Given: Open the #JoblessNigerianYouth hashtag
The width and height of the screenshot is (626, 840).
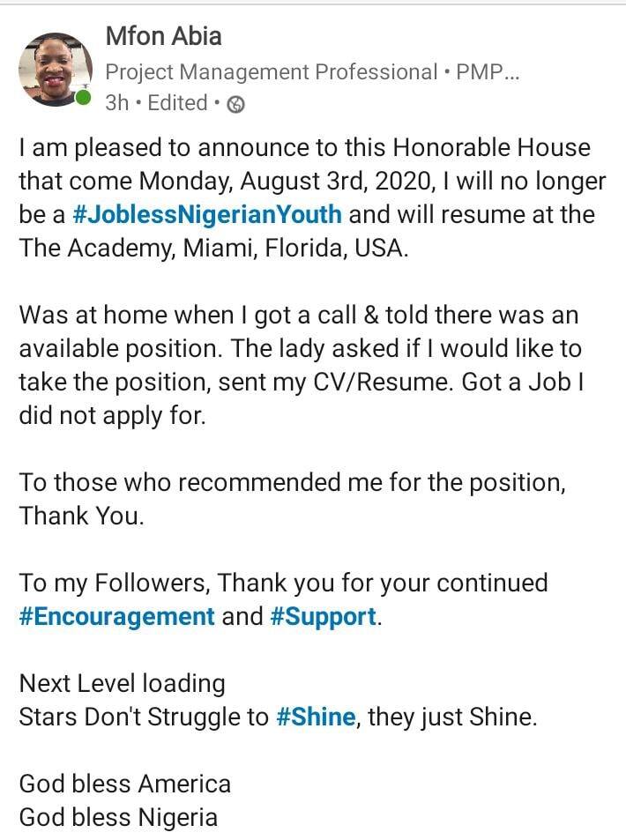Looking at the screenshot, I should coord(207,214).
